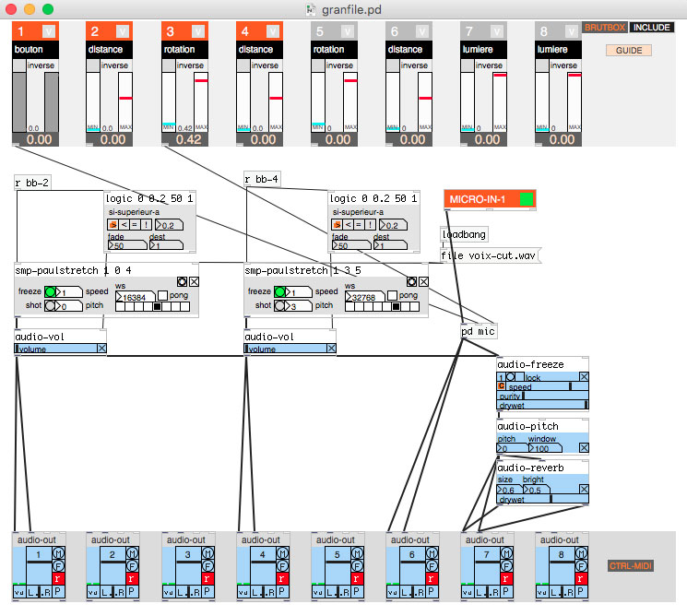This screenshot has width=687, height=616.
Task: Toggle the green freeze button on smp-paulstretch 1 0 4
Action: click(50, 291)
